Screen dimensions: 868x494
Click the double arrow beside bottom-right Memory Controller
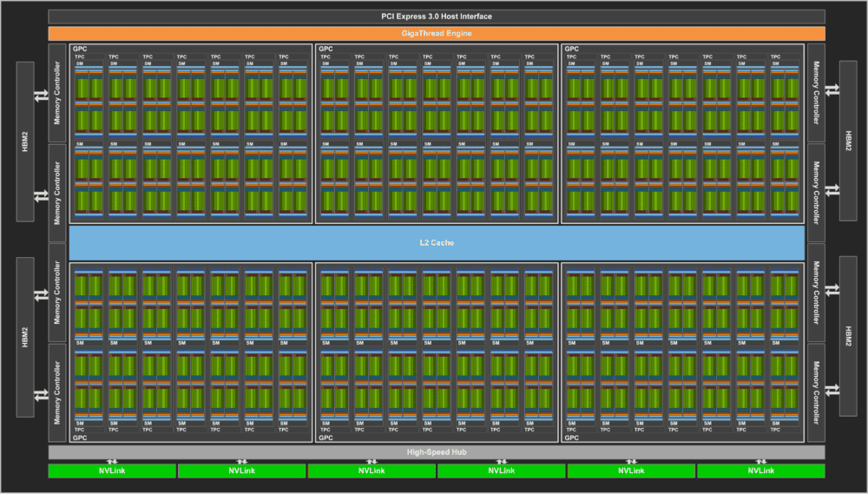pos(832,390)
